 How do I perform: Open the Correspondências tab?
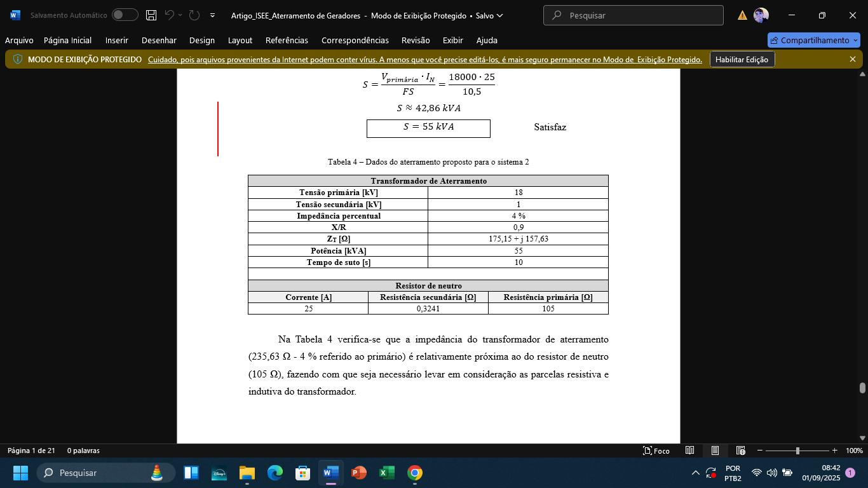(355, 40)
